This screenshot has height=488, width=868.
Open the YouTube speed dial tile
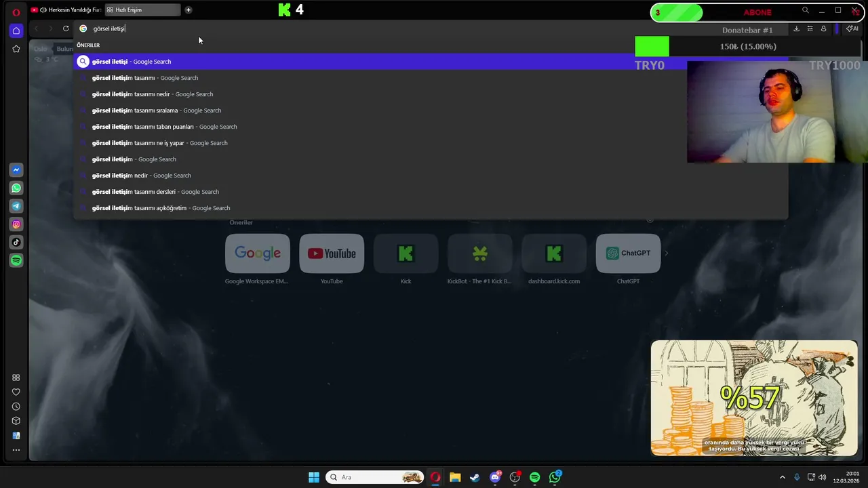point(332,253)
